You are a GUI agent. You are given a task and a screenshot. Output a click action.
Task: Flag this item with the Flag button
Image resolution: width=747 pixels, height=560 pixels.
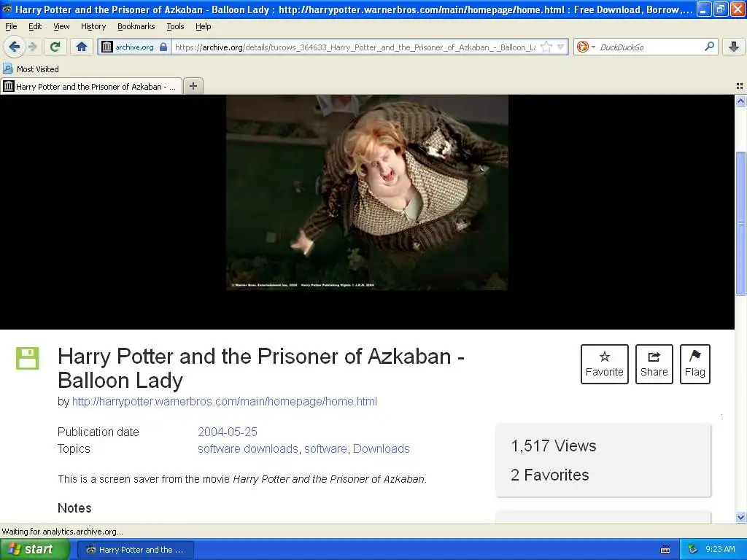(694, 364)
